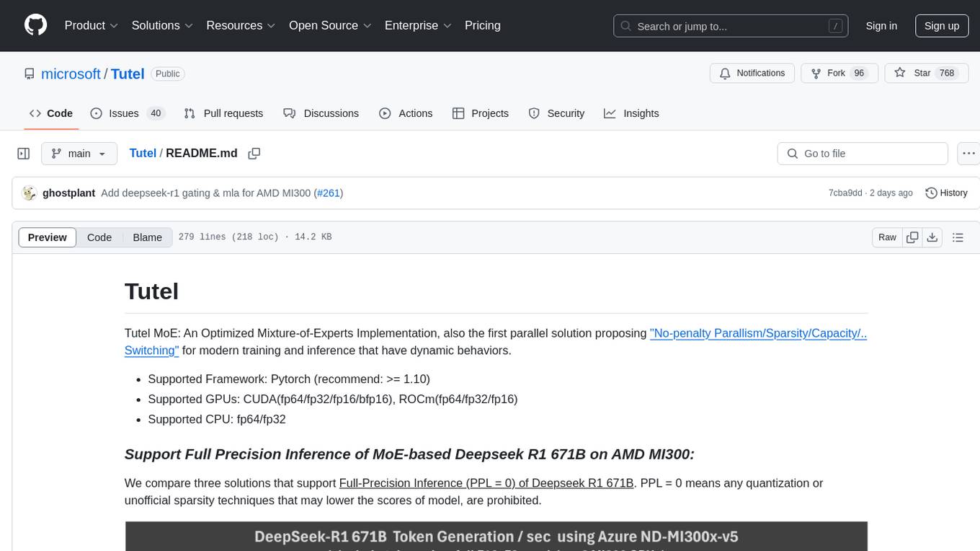Open the microsoft owner link
980x551 pixels.
coord(71,74)
